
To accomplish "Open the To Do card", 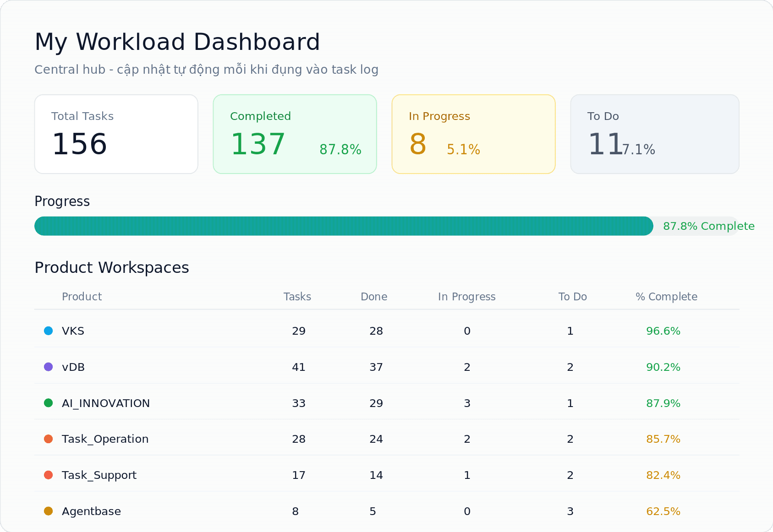I will [655, 134].
